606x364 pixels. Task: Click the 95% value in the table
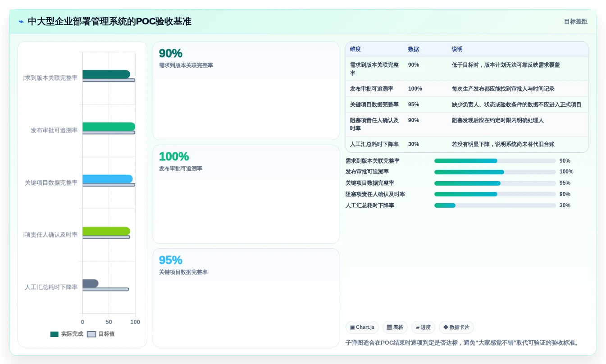click(414, 105)
